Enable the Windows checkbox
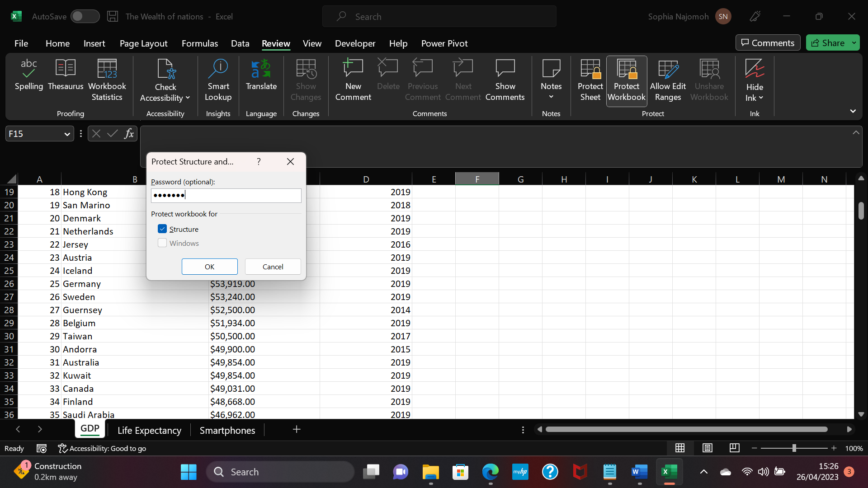 click(162, 243)
